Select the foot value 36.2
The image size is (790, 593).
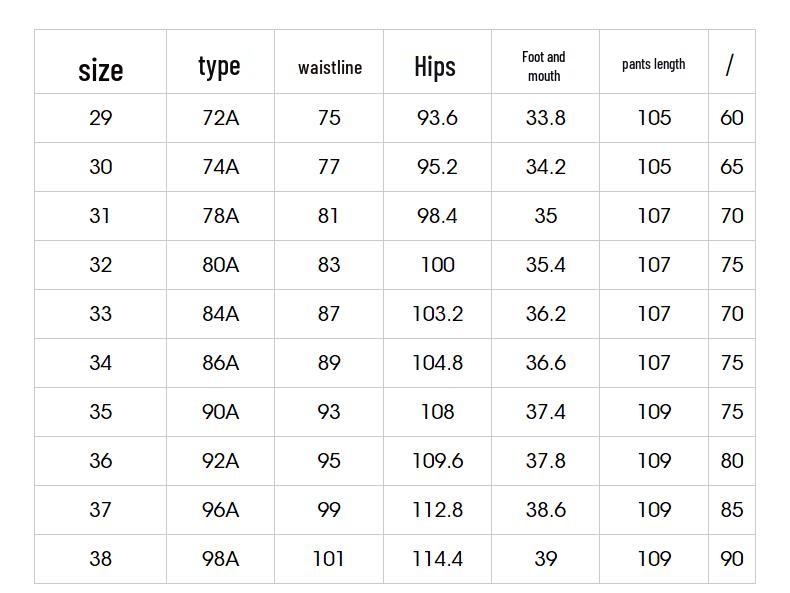pos(545,314)
